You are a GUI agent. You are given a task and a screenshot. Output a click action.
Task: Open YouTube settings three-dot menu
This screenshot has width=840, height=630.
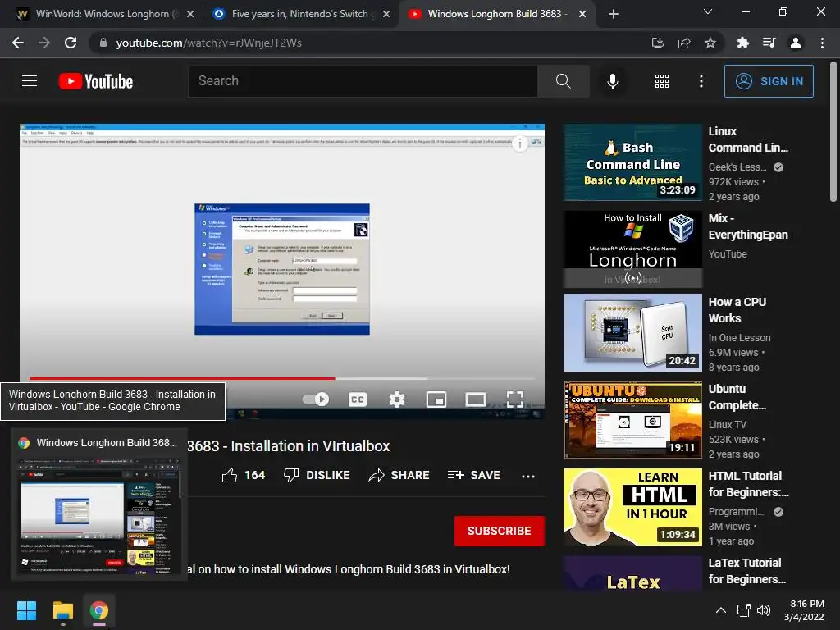[x=701, y=81]
